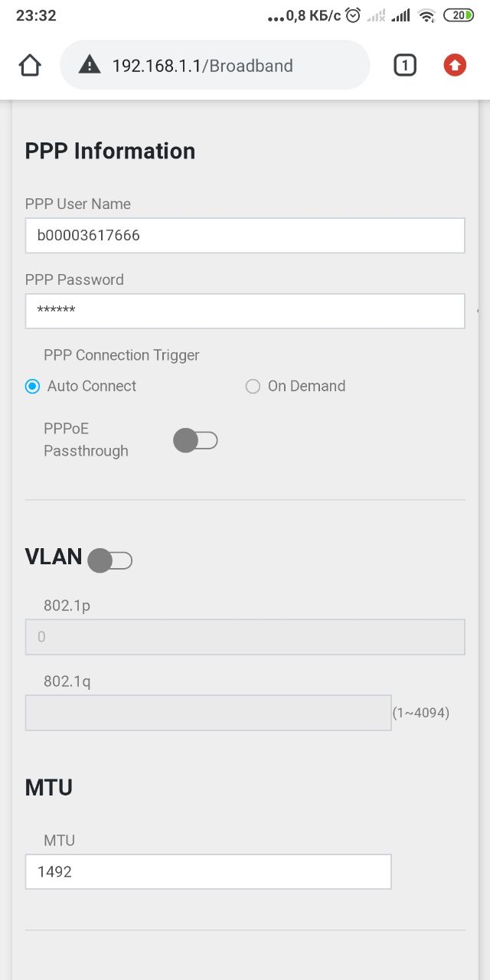Screen dimensions: 490x980
Task: Edit the MTU value field
Action: point(208,871)
